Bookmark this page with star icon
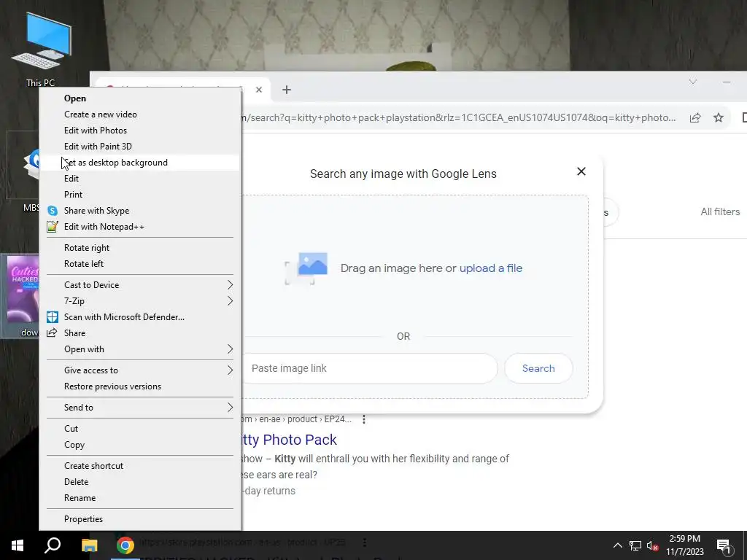 (x=719, y=117)
